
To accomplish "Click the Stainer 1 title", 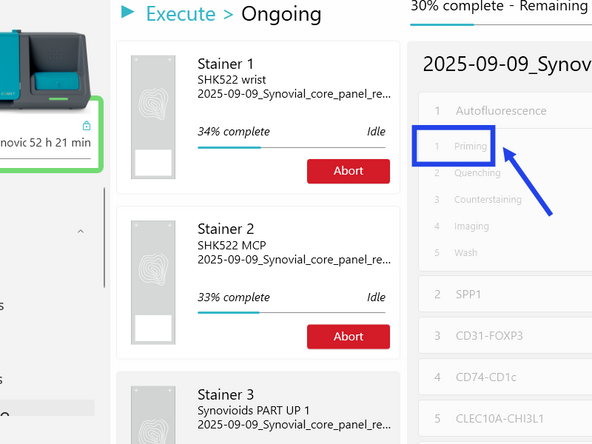I will 225,64.
